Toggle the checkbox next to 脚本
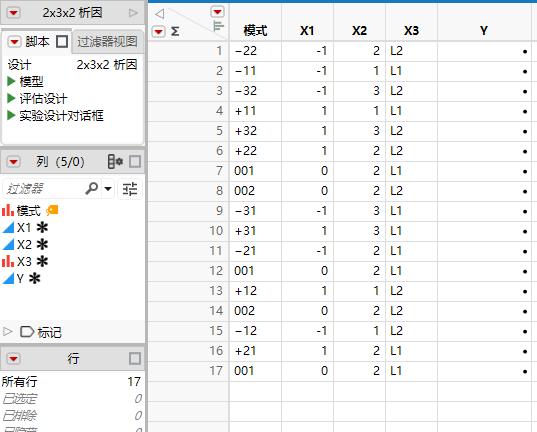537x432 pixels. coord(62,41)
